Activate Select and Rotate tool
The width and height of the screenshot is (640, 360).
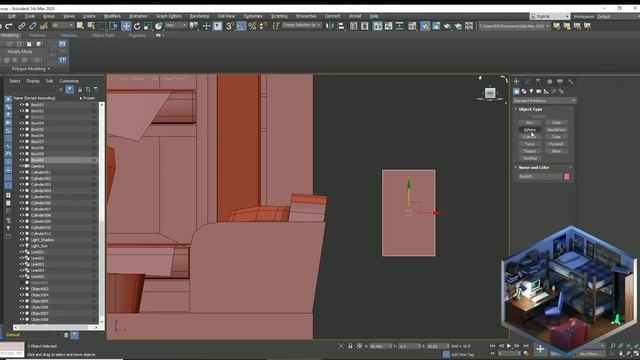137,26
